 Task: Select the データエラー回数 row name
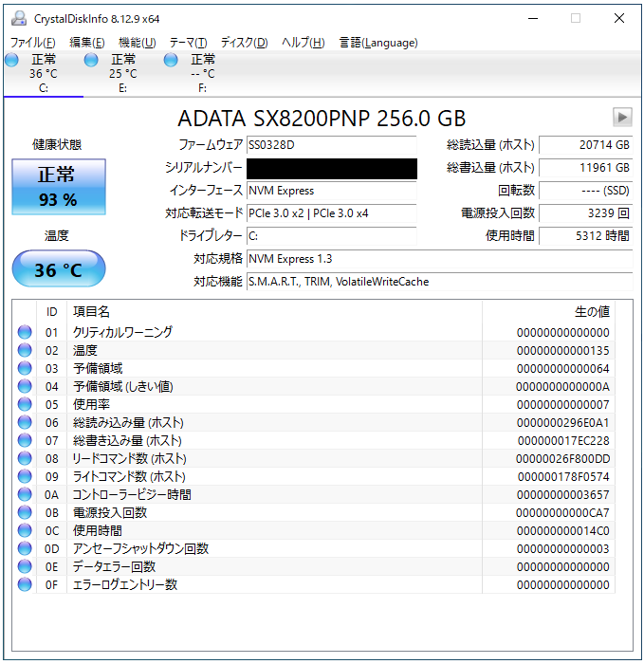click(114, 566)
